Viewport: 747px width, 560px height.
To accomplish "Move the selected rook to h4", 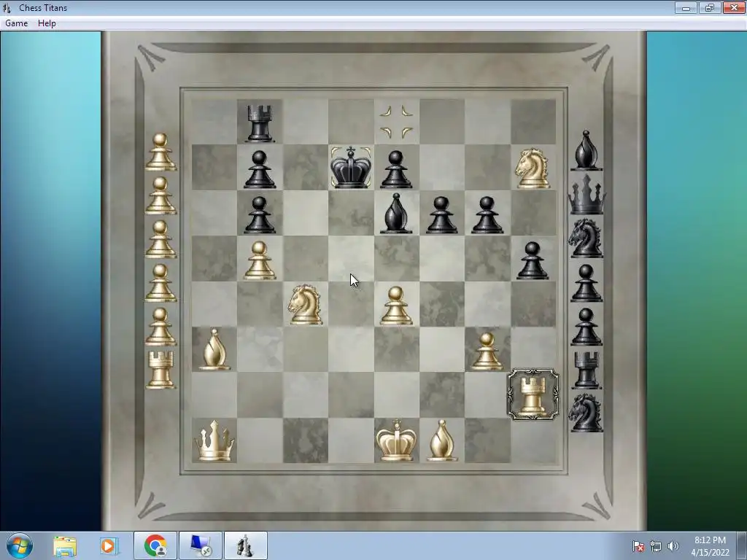I will click(x=533, y=304).
